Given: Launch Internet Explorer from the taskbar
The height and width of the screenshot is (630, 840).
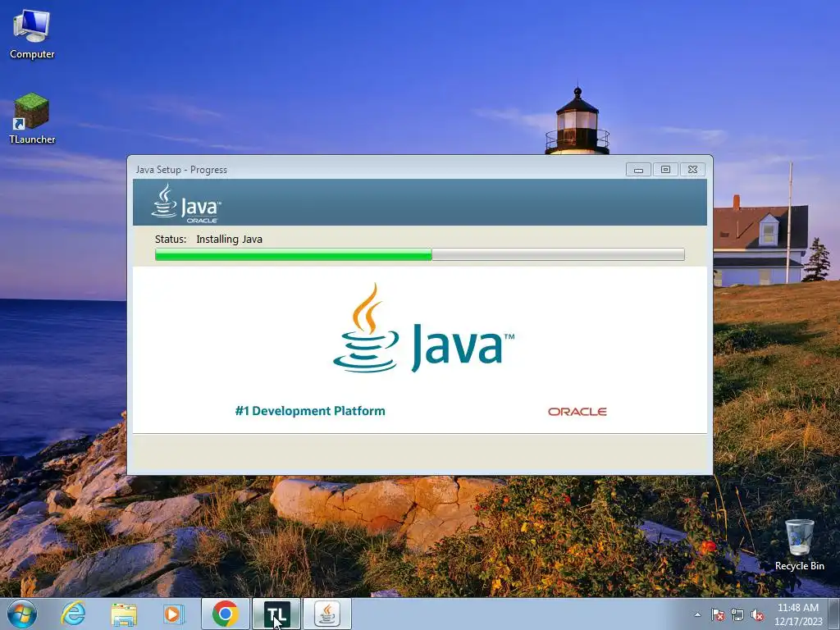Looking at the screenshot, I should pyautogui.click(x=73, y=614).
